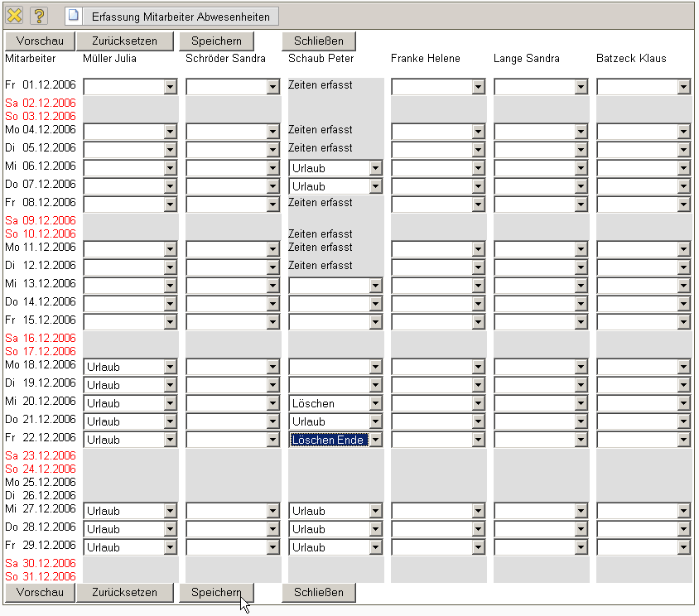Expand Müller Julia Urlaub dropdown on 18.12.2006

tap(170, 367)
